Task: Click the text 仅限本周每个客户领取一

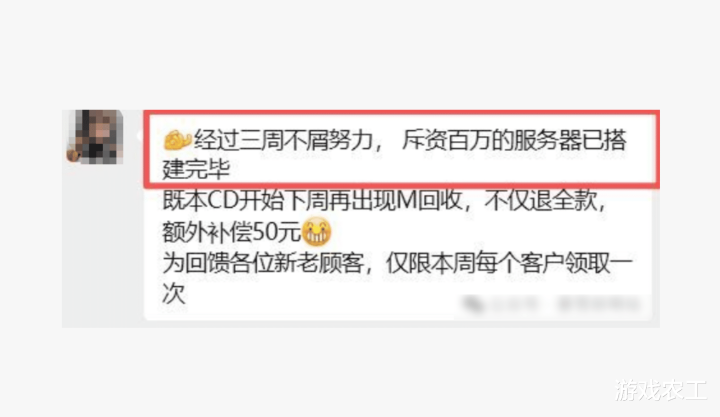Action: click(x=509, y=263)
